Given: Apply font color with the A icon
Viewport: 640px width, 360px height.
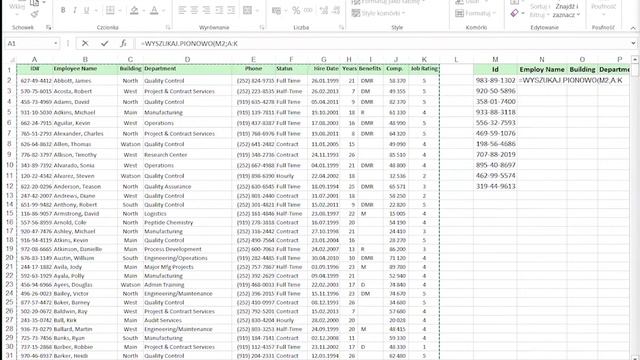Looking at the screenshot, I should [x=154, y=11].
